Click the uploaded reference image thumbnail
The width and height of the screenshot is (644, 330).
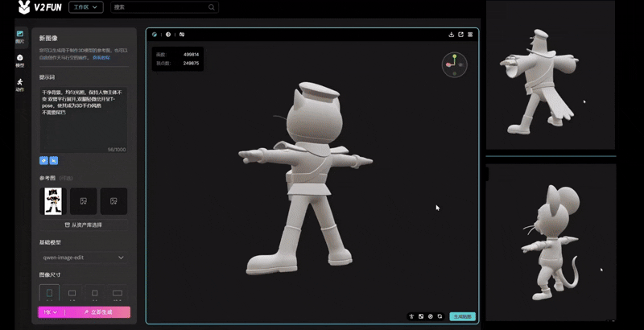52,200
